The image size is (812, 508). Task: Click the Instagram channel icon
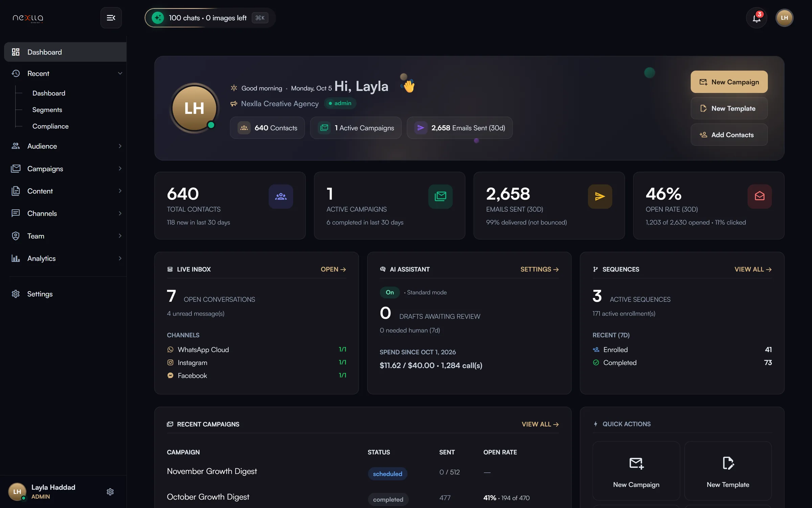tap(170, 362)
